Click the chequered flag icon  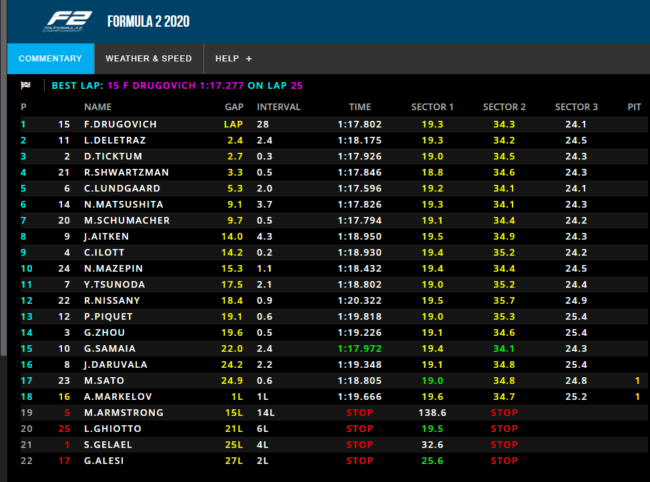pyautogui.click(x=26, y=85)
